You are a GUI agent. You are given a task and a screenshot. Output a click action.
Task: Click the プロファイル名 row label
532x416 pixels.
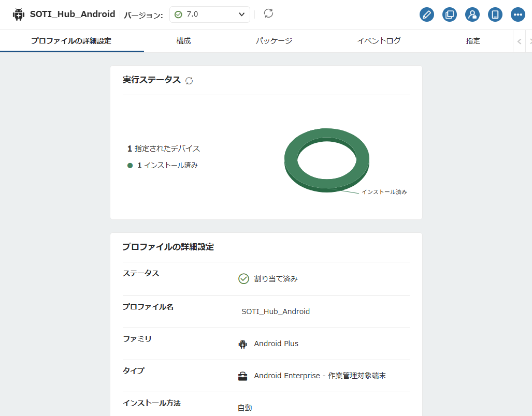pyautogui.click(x=148, y=307)
